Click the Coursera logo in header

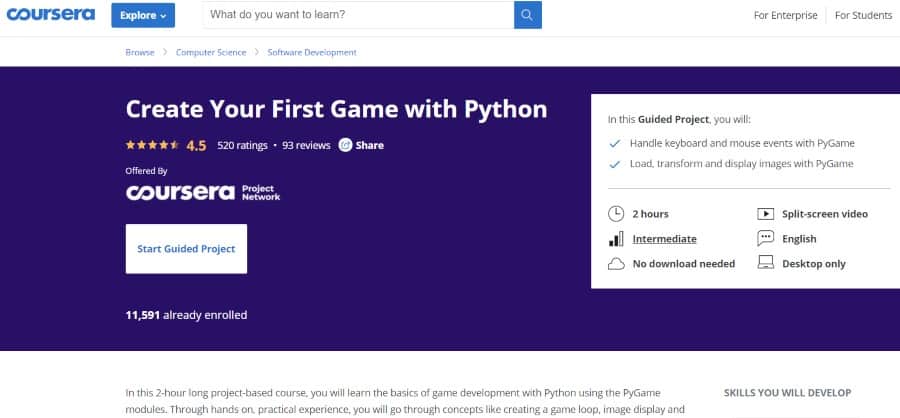[x=51, y=15]
